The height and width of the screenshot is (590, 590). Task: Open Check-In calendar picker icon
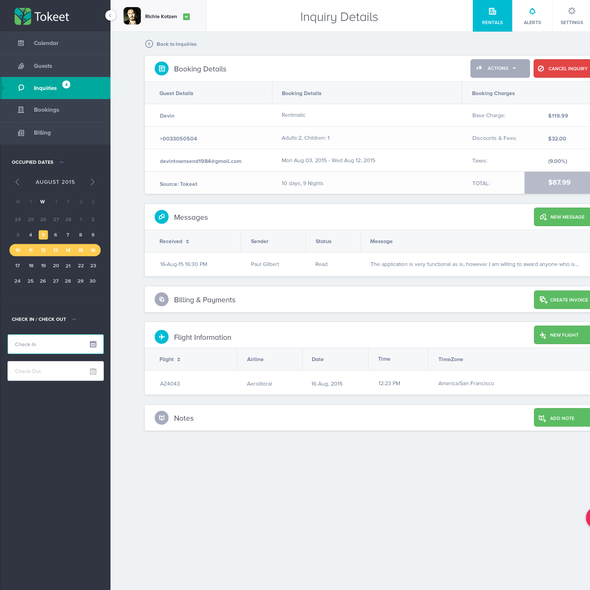point(93,344)
